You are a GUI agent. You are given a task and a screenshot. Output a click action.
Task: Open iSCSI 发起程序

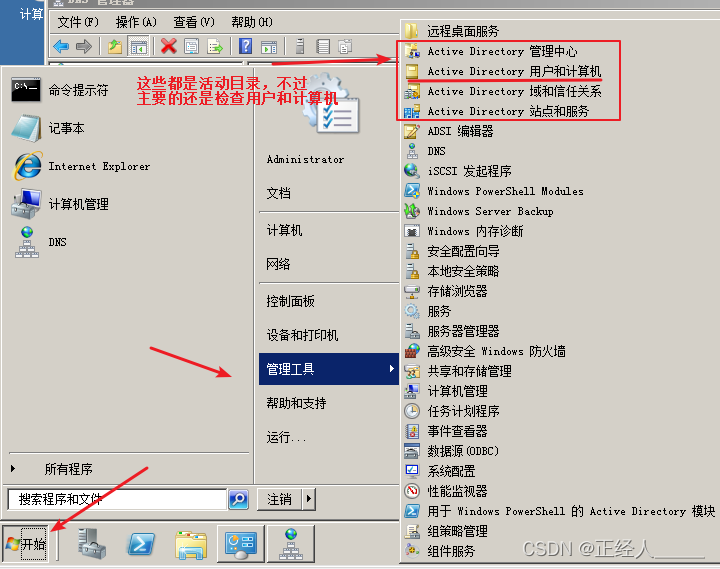pos(458,171)
